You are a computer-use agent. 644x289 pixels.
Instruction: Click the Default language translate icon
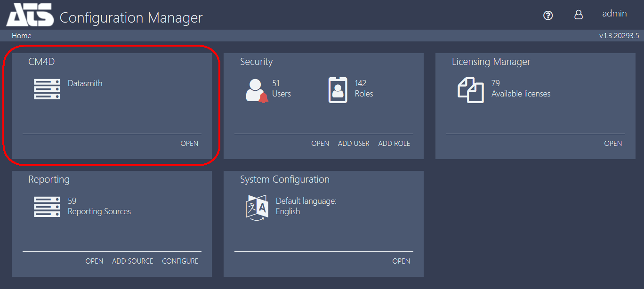point(257,208)
